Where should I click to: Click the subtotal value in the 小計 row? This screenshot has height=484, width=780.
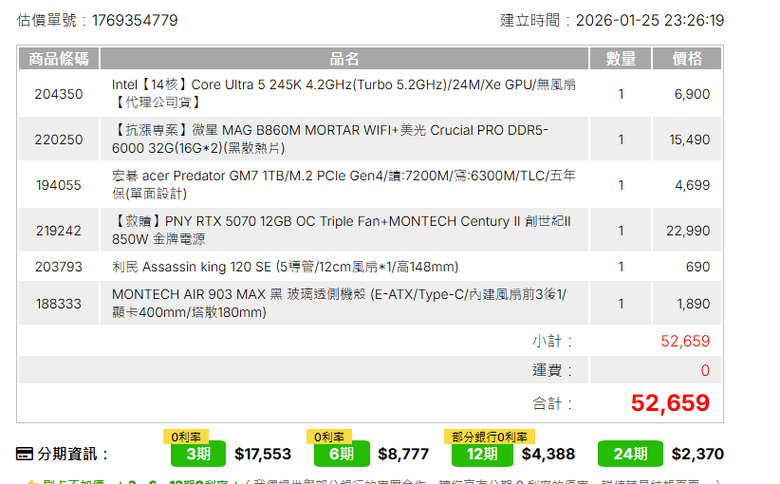click(685, 341)
